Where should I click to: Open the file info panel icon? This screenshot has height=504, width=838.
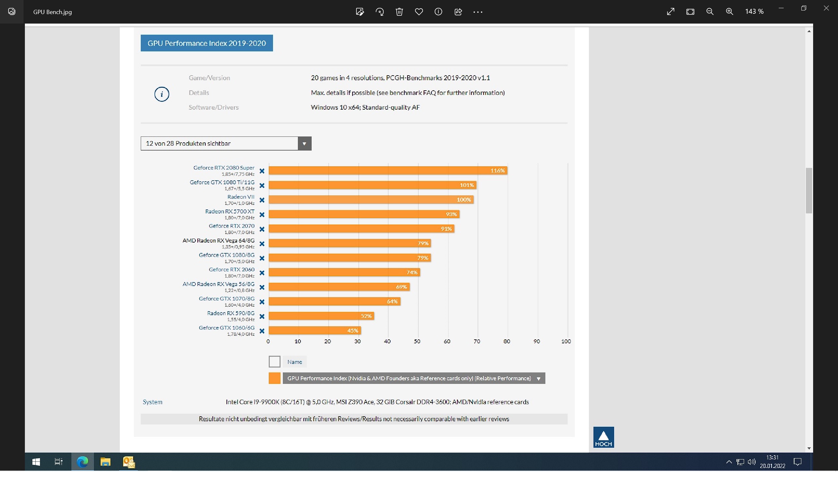click(x=438, y=12)
